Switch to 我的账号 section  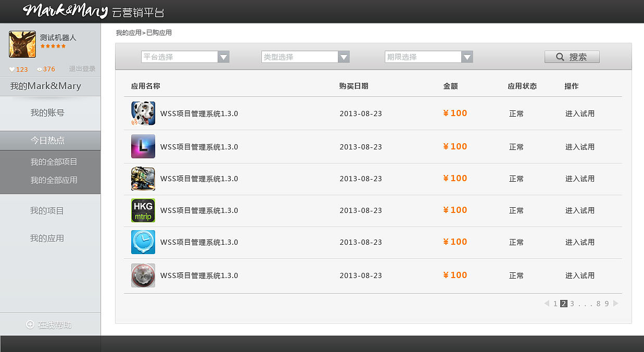50,112
